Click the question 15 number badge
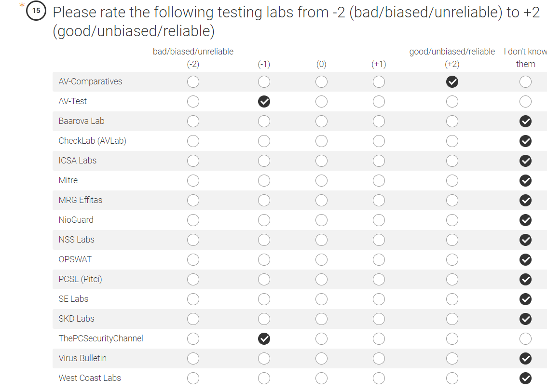The image size is (547, 392). pyautogui.click(x=36, y=11)
